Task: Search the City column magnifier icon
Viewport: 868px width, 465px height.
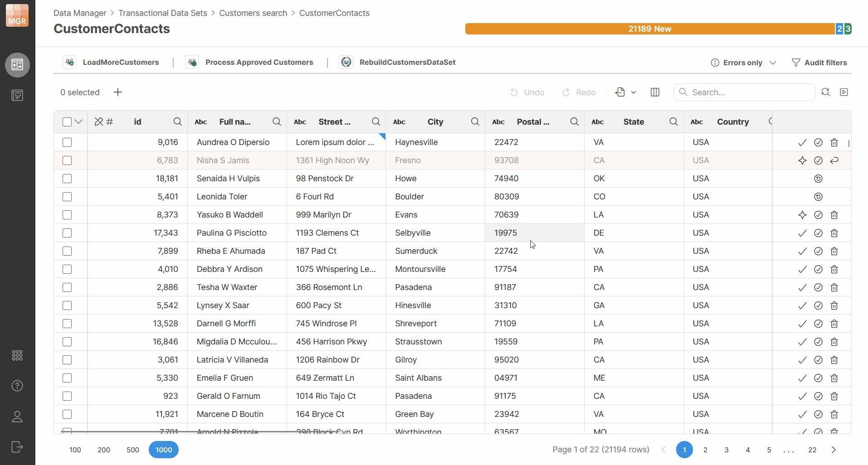Action: click(x=475, y=121)
